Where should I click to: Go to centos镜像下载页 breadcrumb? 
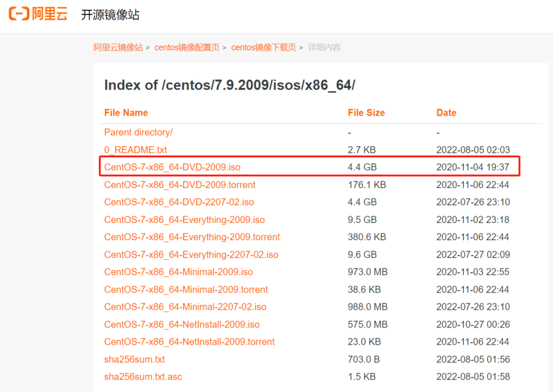coord(264,47)
